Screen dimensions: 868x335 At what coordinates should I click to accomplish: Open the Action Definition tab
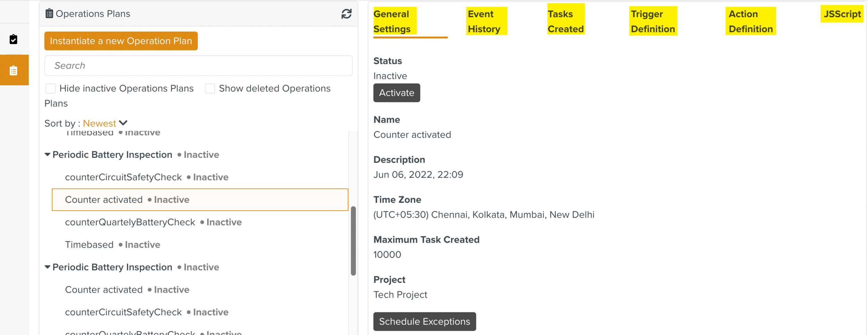[x=750, y=21]
